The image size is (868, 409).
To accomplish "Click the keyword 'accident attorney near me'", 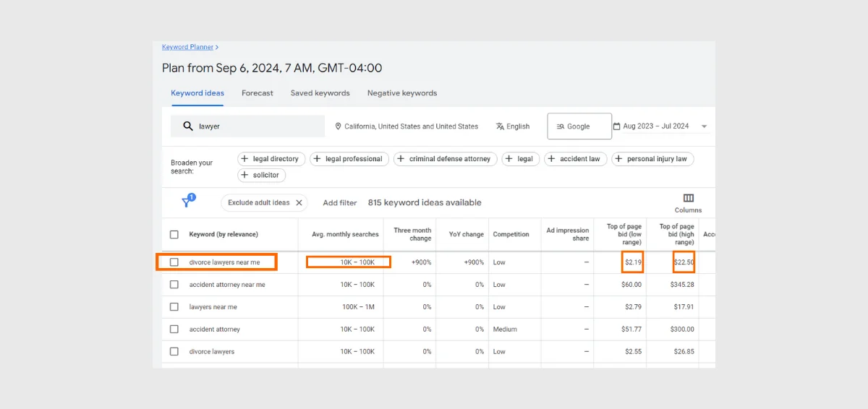I will 227,285.
